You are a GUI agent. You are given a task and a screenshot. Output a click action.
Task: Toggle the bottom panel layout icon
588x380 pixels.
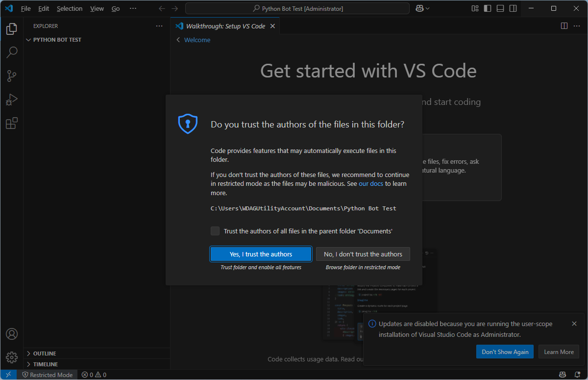pos(500,8)
